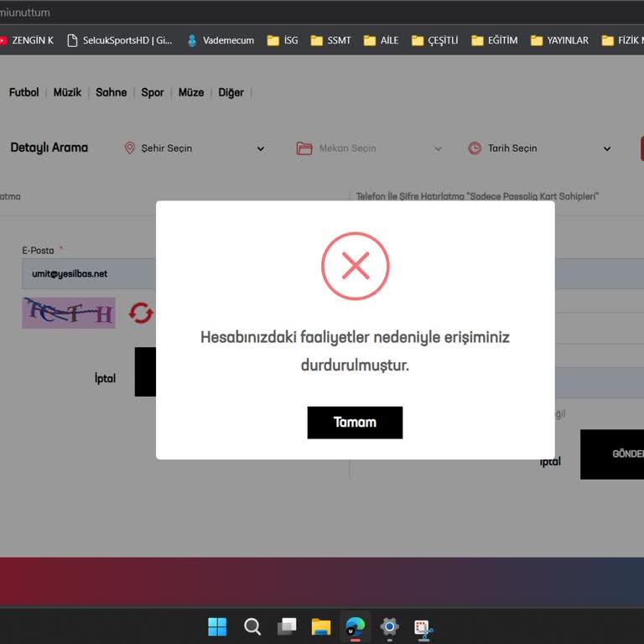Image resolution: width=644 pixels, height=644 pixels.
Task: Open the YAYINLAR bookmarks folder
Action: (x=559, y=40)
